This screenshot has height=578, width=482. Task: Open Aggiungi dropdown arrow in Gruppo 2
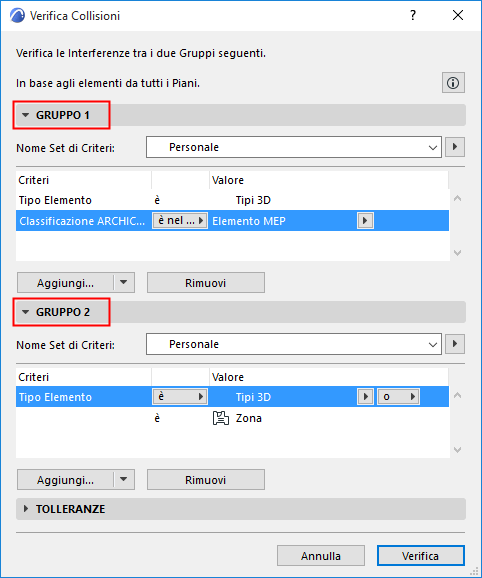(x=124, y=480)
